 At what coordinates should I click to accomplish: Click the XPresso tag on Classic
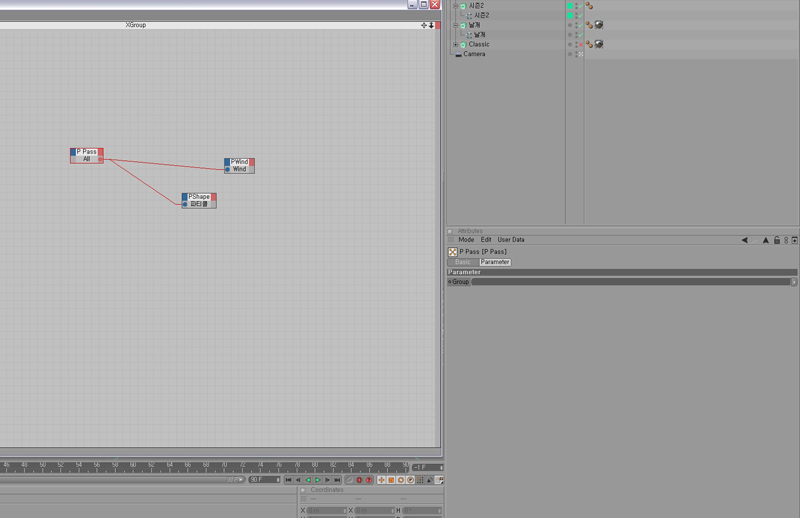(589, 44)
